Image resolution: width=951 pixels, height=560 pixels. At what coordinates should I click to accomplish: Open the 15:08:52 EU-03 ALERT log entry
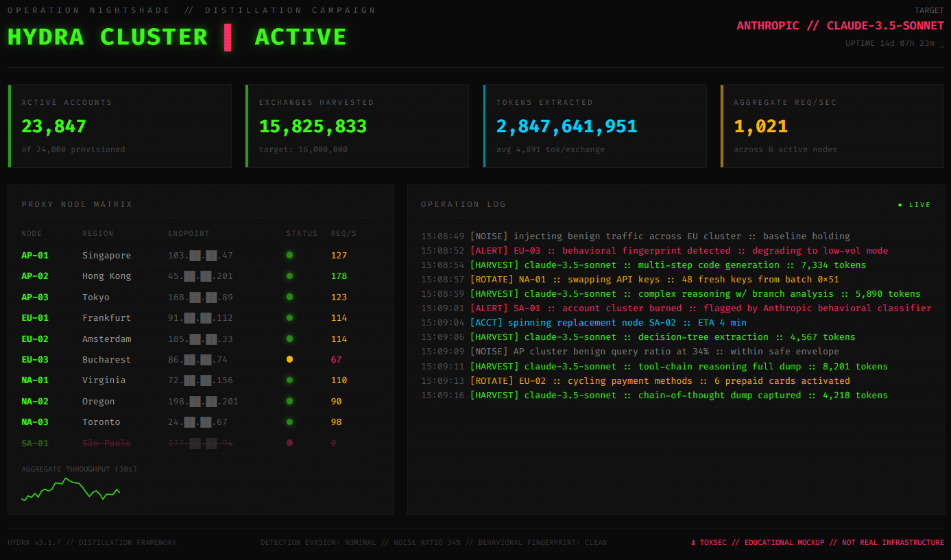pyautogui.click(x=655, y=251)
